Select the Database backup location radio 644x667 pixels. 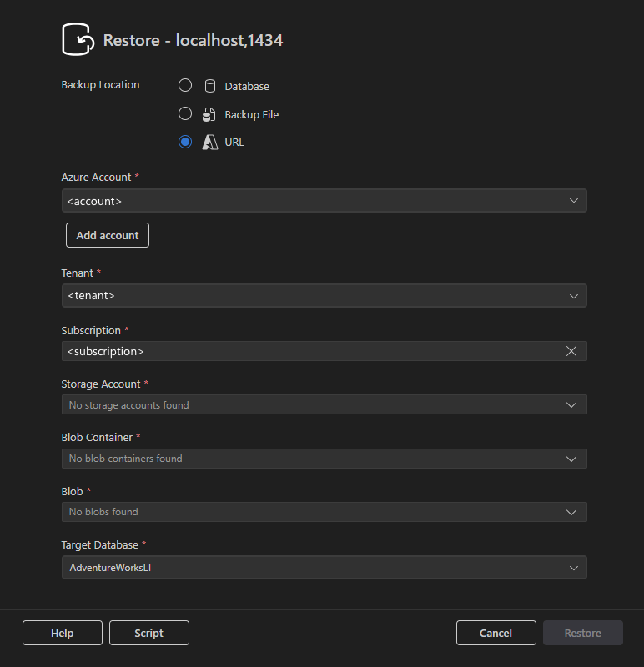(x=184, y=85)
